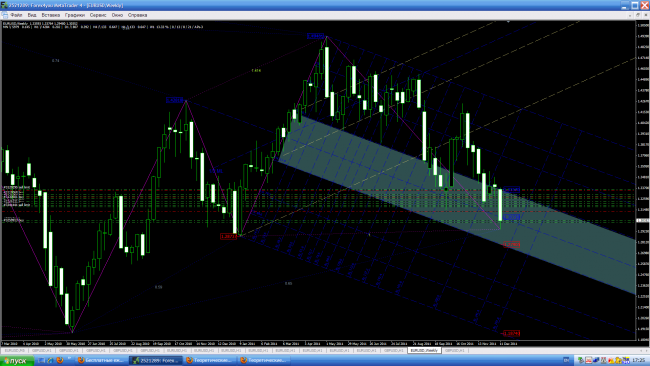This screenshot has height=366, width=650.
Task: Click the system tray clock showing 17:25
Action: point(639,361)
